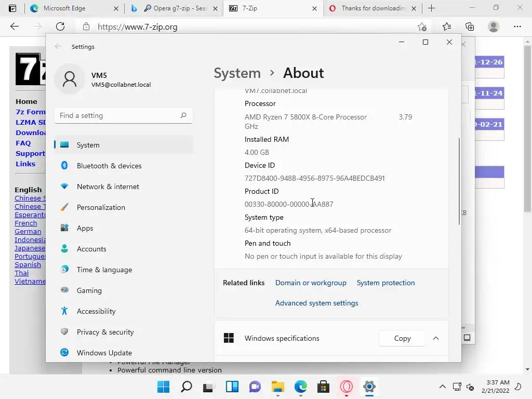Open Edge profile avatar icon
The image size is (532, 399).
click(x=494, y=26)
